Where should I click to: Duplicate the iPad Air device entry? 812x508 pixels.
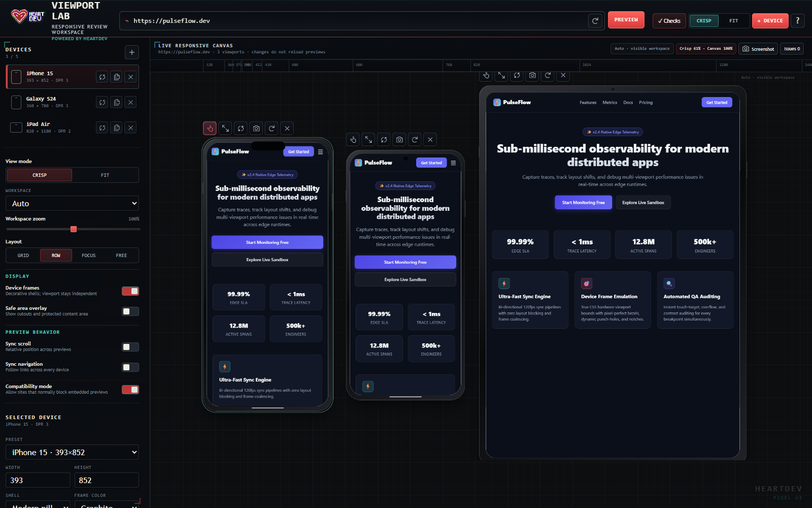point(117,128)
